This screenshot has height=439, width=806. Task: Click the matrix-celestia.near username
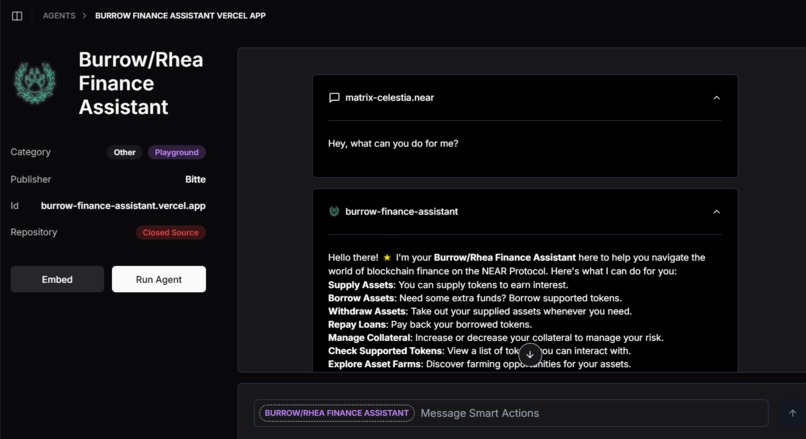tap(390, 98)
